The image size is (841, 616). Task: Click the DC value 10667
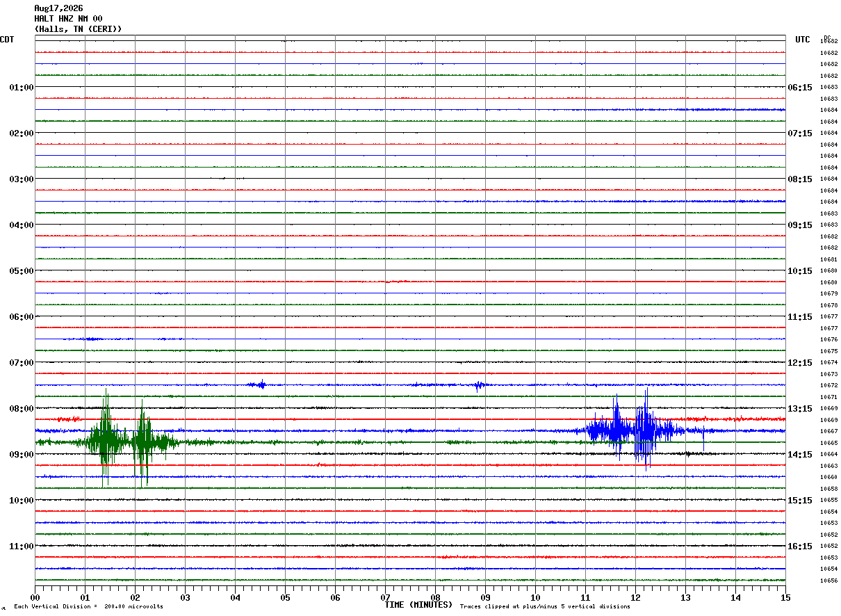point(828,431)
